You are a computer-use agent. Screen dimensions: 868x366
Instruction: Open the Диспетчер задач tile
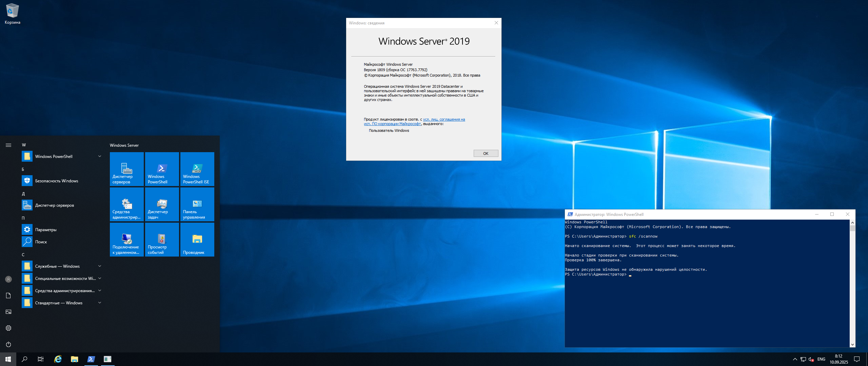(162, 204)
